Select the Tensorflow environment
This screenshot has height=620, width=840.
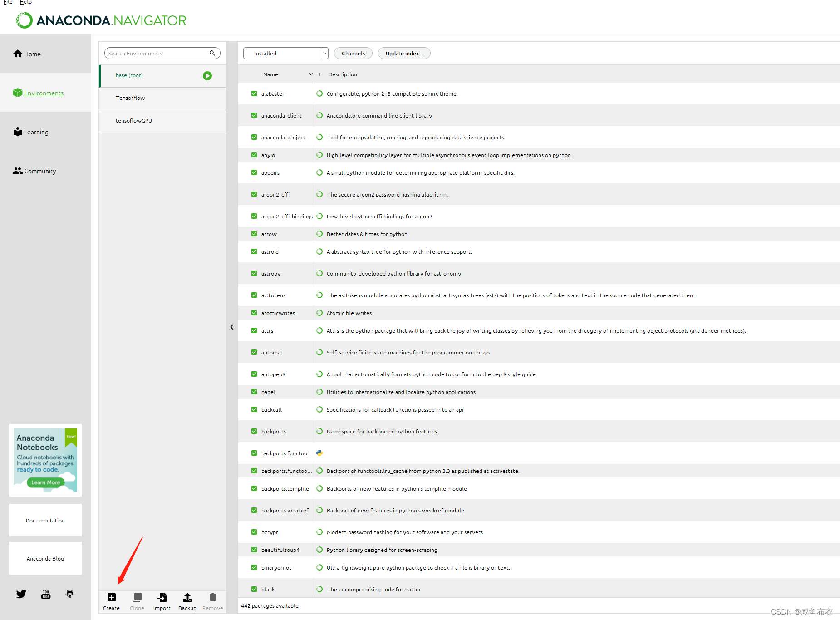[162, 98]
